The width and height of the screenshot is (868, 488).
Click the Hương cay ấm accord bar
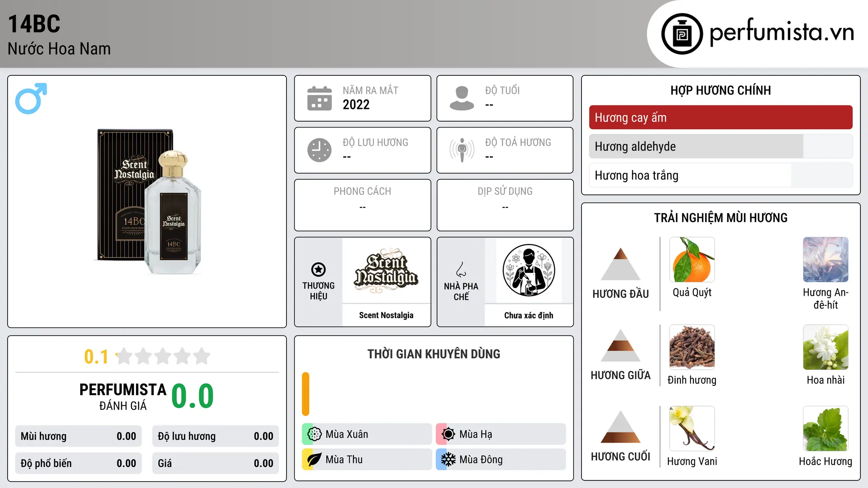pyautogui.click(x=721, y=117)
